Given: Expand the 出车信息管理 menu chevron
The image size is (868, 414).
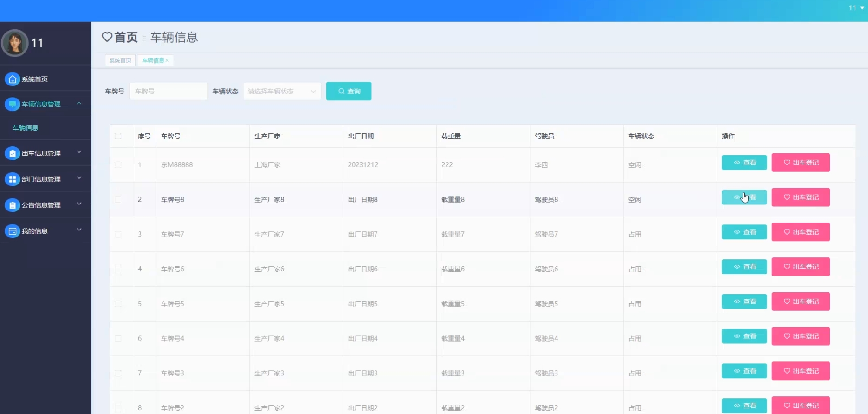Looking at the screenshot, I should click(x=79, y=152).
